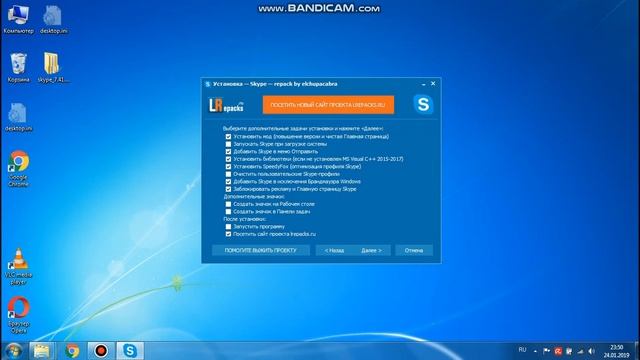Viewport: 640px width, 360px height.
Task: Select the Google Chrome desktop shortcut
Action: 18,169
